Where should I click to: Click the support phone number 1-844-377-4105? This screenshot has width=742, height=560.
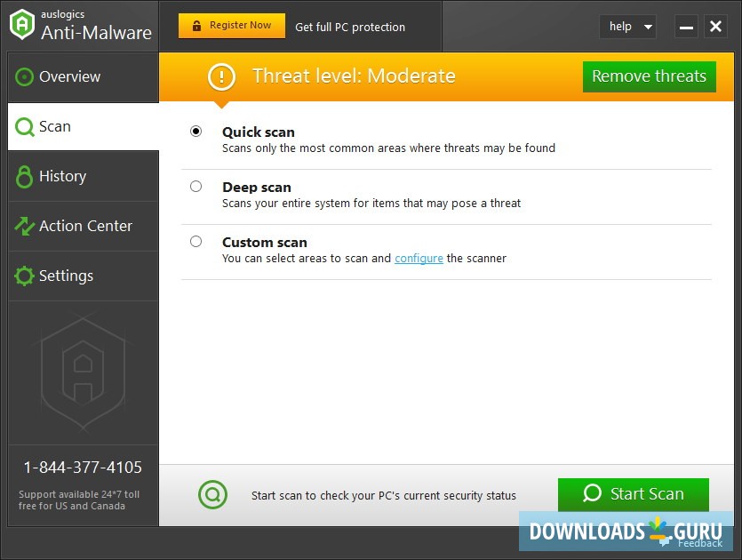83,468
